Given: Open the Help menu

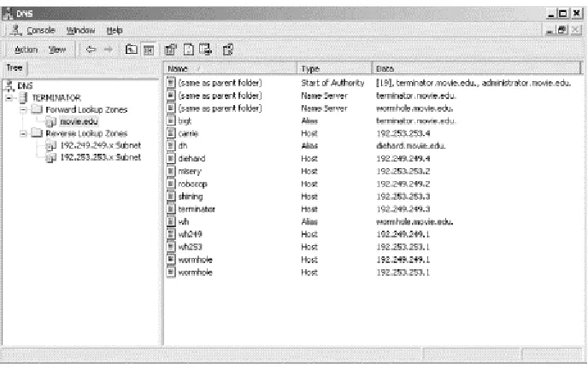Looking at the screenshot, I should [x=115, y=31].
